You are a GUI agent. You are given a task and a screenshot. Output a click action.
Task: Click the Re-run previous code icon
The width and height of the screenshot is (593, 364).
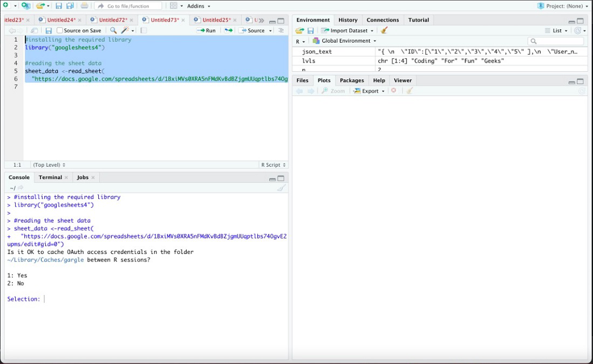click(x=228, y=31)
